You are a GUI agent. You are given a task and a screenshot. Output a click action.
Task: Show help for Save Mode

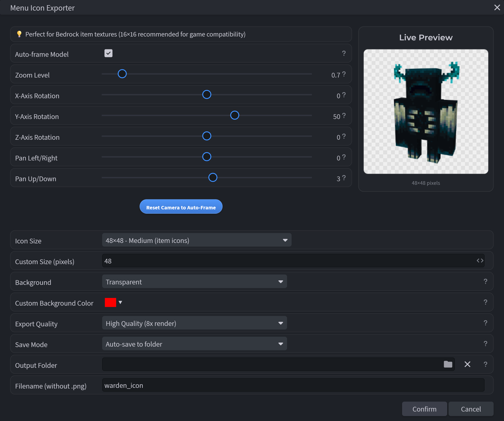485,344
